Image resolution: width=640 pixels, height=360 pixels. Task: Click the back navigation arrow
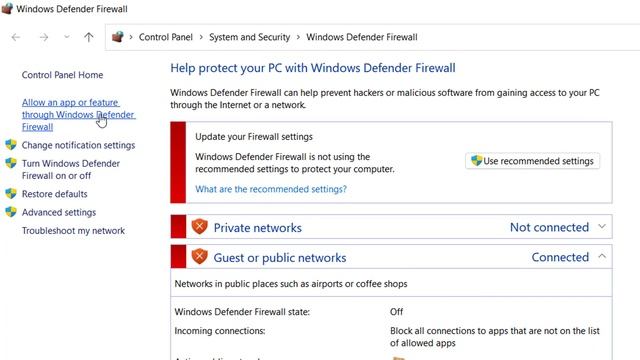click(16, 38)
